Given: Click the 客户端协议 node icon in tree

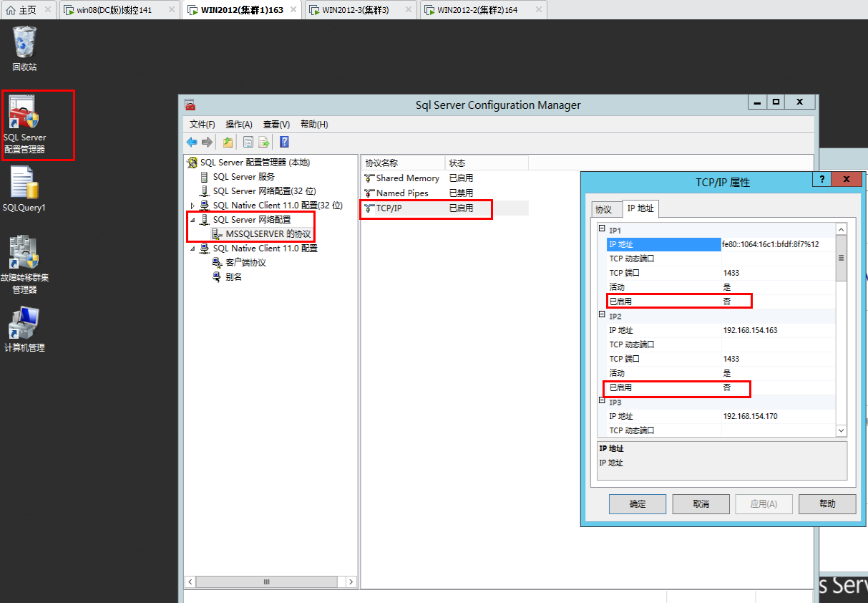Looking at the screenshot, I should [218, 263].
